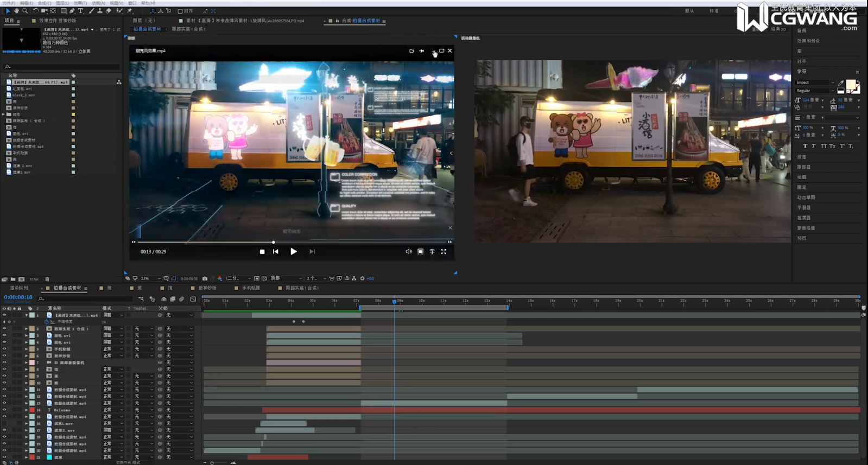Toggle visibility eye of layer 18
Image resolution: width=868 pixels, height=465 pixels.
[4, 437]
